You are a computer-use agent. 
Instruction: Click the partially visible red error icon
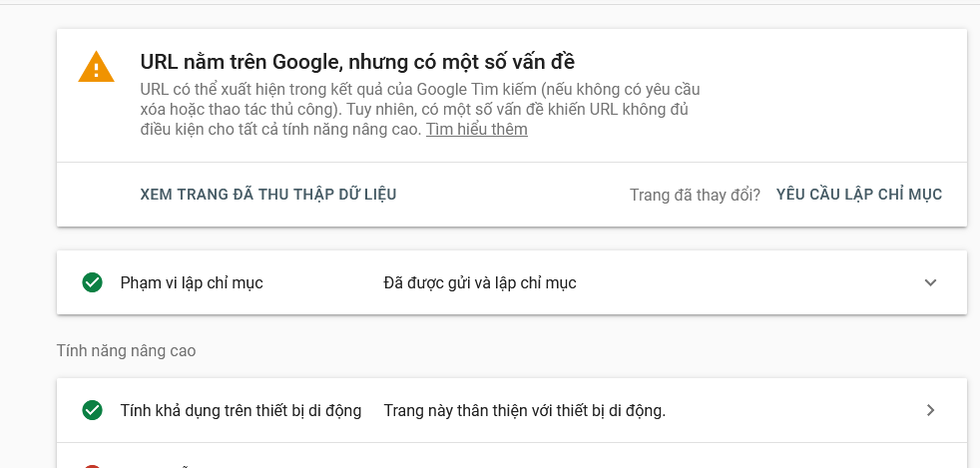[x=93, y=466]
